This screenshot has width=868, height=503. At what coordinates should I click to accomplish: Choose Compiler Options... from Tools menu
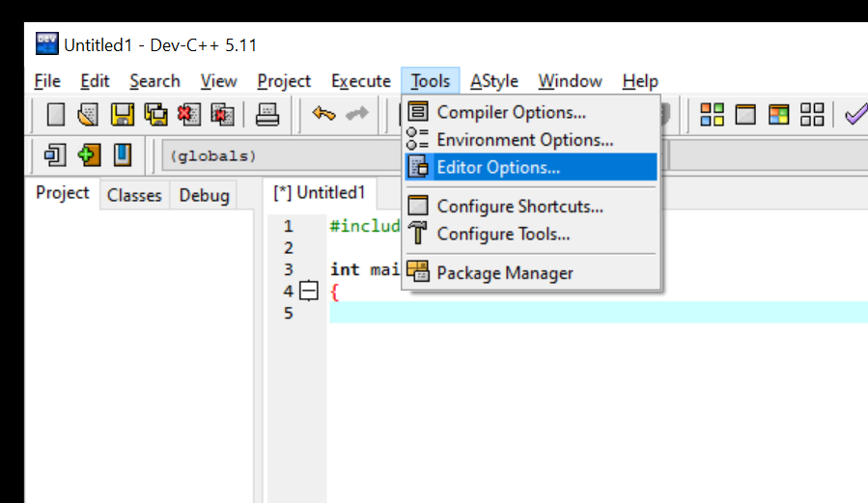(531, 112)
